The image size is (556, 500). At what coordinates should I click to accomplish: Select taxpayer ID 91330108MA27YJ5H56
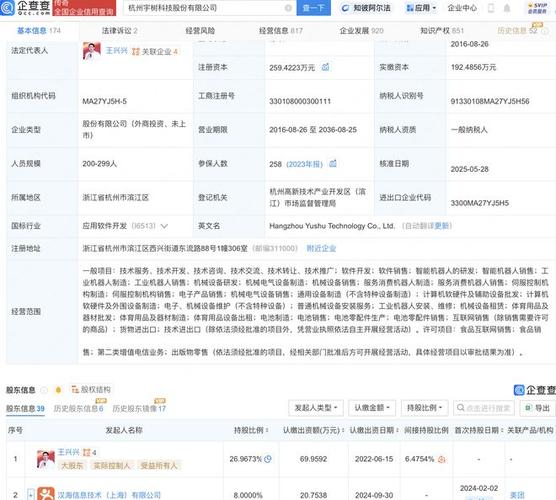[490, 101]
